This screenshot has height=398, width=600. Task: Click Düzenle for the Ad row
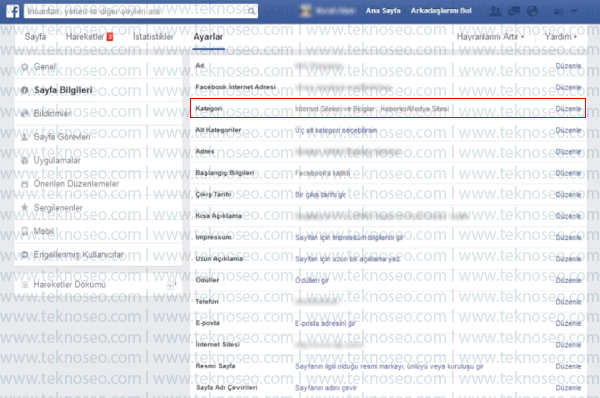click(568, 66)
